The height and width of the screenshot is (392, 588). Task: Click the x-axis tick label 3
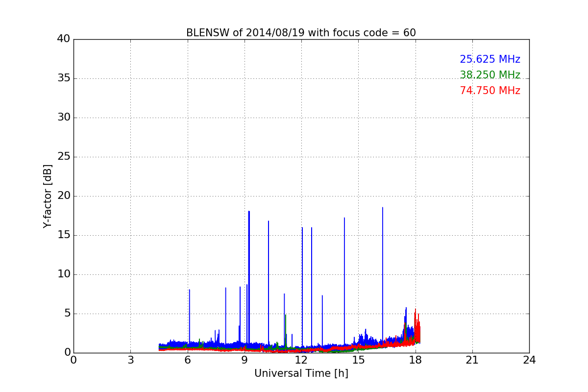coord(130,360)
